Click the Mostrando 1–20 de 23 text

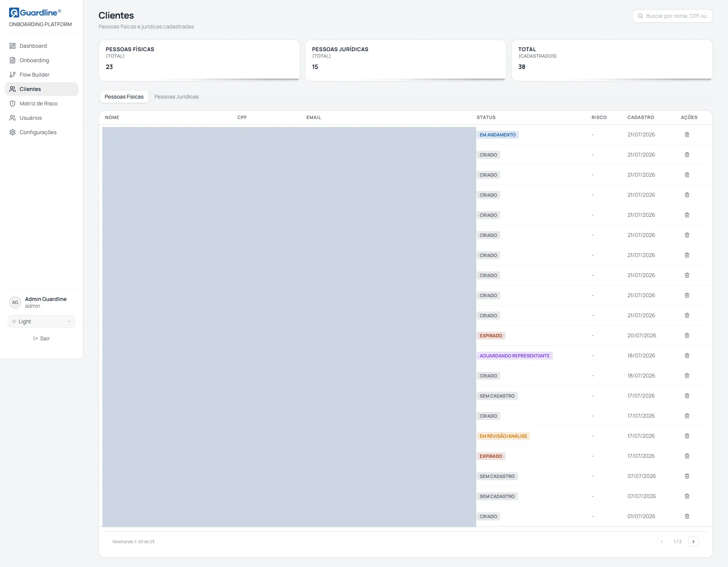133,542
